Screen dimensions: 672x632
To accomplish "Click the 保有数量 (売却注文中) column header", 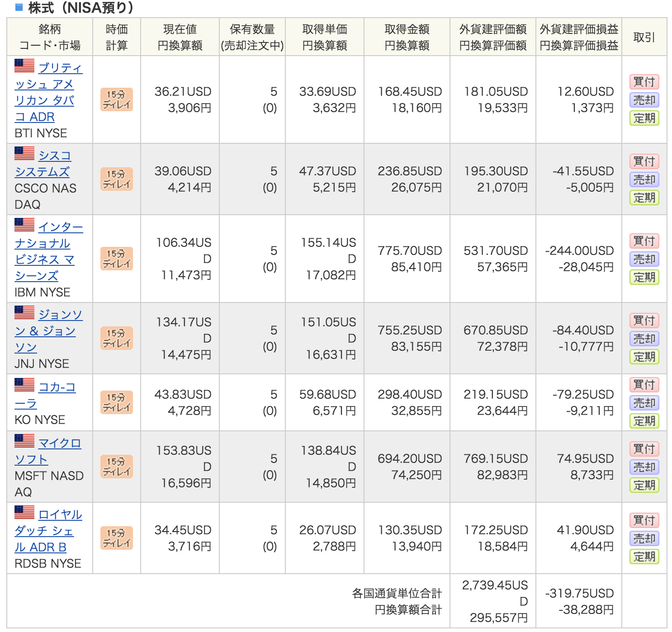I will pyautogui.click(x=252, y=37).
